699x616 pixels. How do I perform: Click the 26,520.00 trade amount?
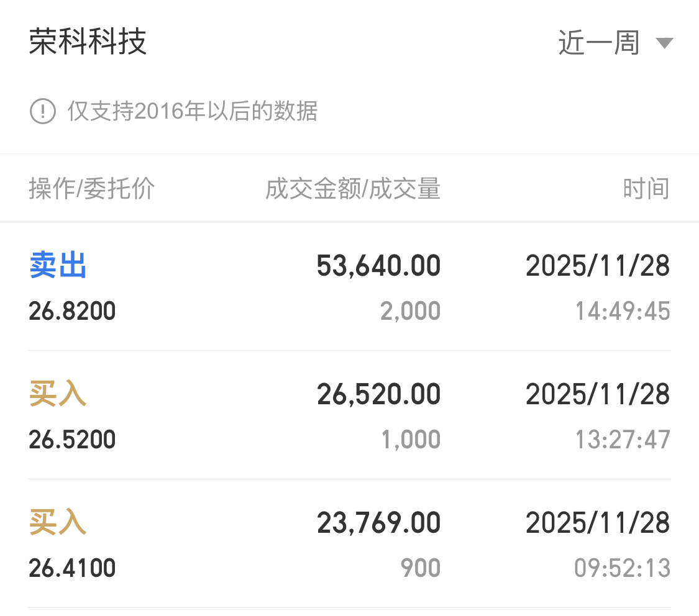[378, 395]
